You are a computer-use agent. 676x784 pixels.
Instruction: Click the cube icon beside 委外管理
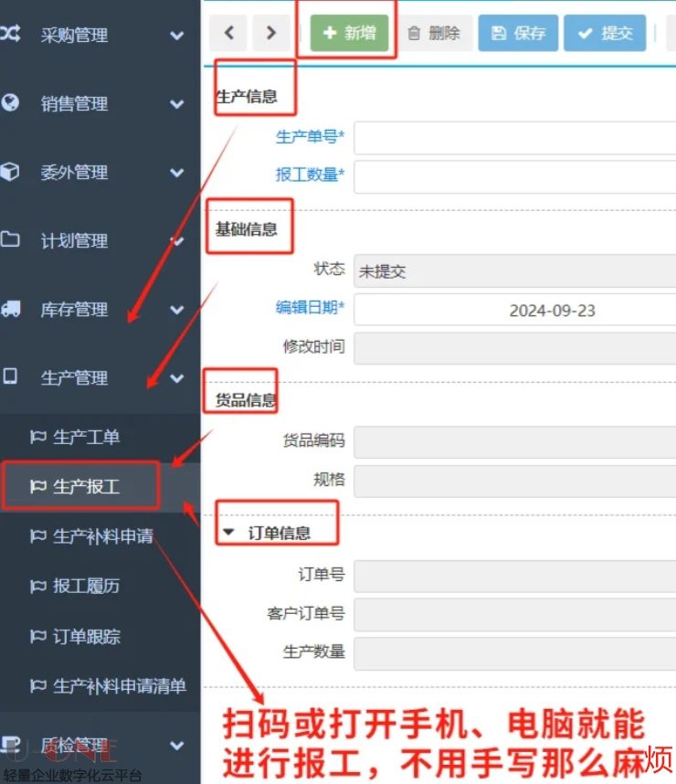10,171
